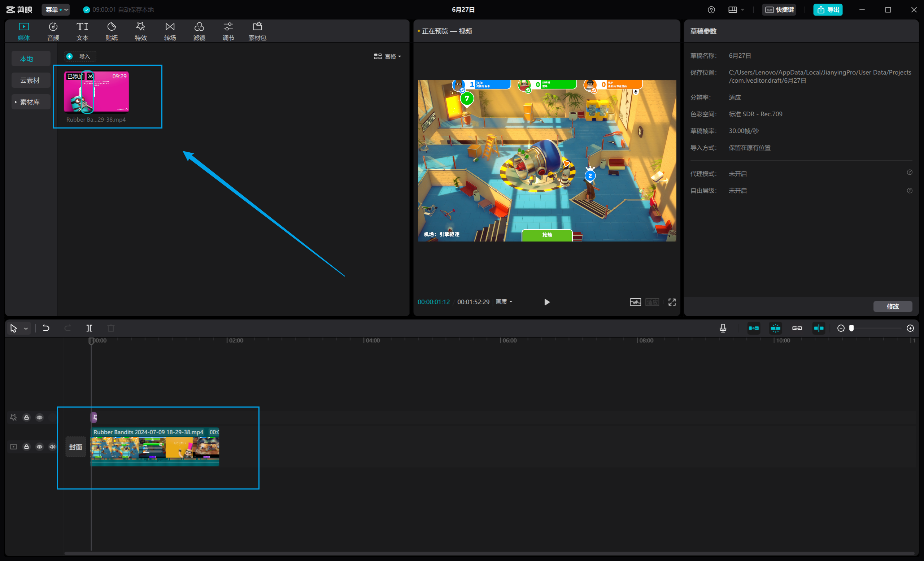
Task: Select the Rubber Bandits mp4 media thumbnail
Action: [x=96, y=92]
